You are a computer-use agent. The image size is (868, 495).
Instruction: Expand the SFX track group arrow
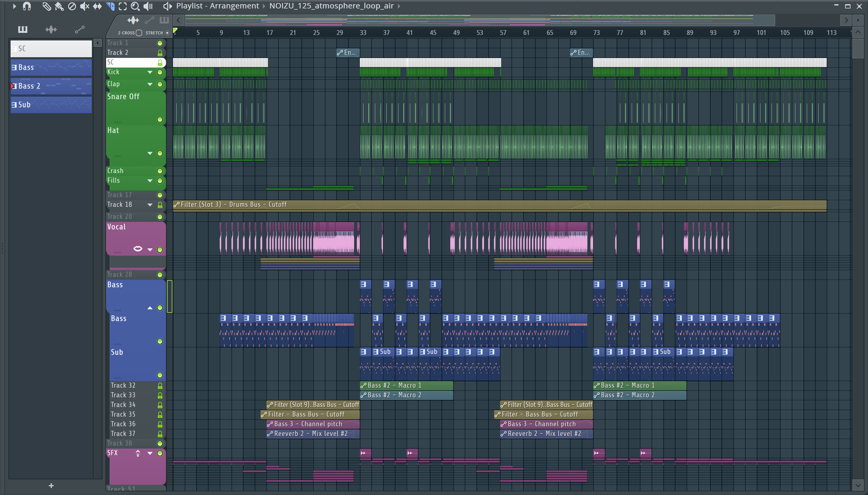coord(150,453)
